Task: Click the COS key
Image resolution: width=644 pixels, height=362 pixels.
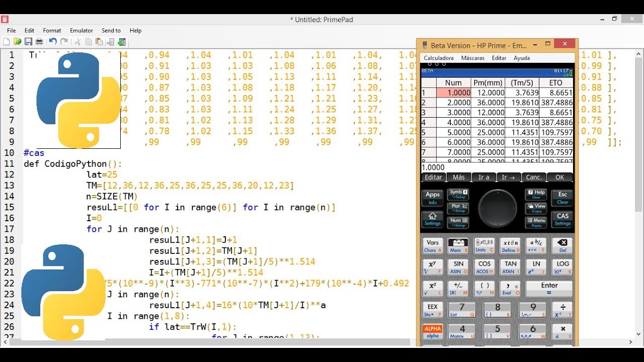Action: tap(485, 267)
